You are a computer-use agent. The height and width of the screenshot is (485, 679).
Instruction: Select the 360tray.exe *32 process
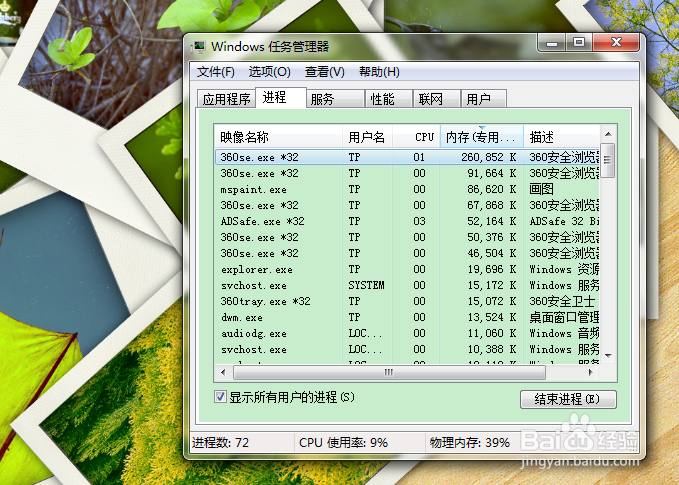tap(407, 301)
